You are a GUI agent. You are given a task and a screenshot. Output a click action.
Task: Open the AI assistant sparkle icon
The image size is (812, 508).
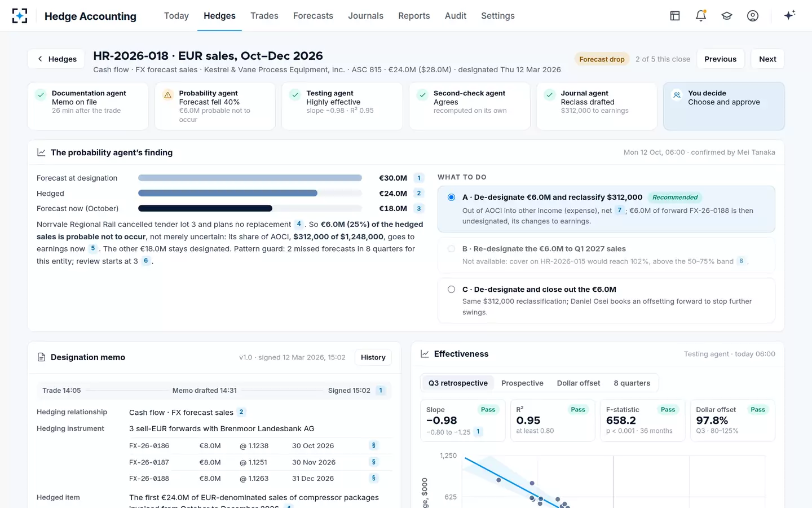click(789, 15)
